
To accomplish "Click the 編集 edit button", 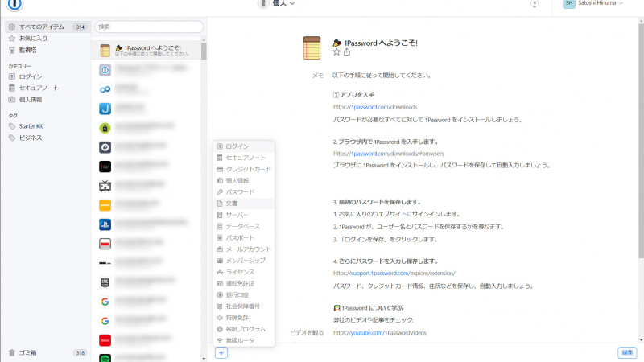I will (x=627, y=352).
